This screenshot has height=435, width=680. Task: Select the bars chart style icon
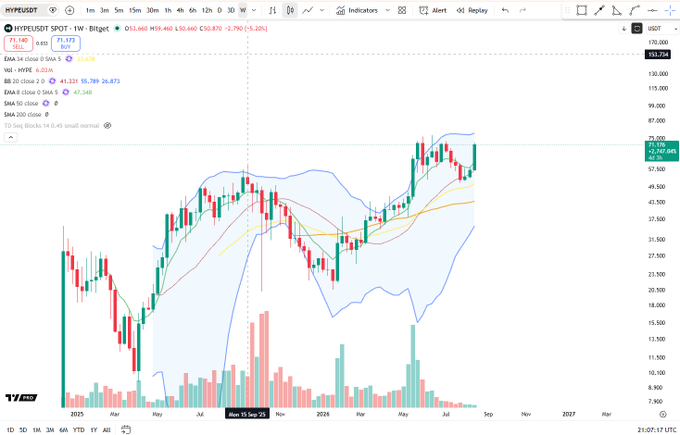coord(272,10)
